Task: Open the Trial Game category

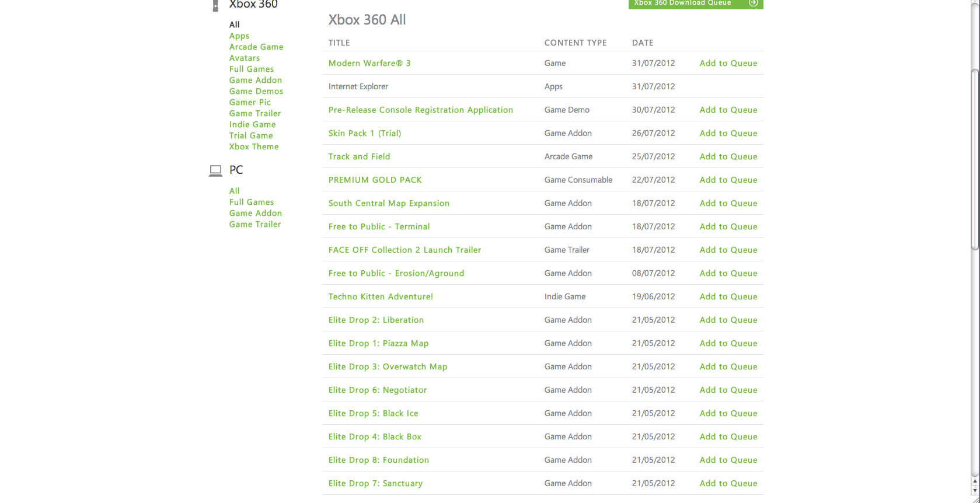Action: (251, 135)
